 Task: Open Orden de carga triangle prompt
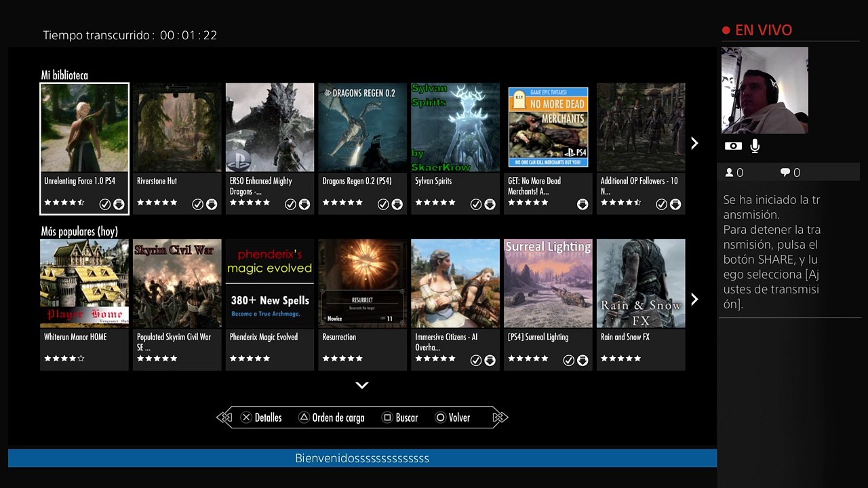point(332,418)
